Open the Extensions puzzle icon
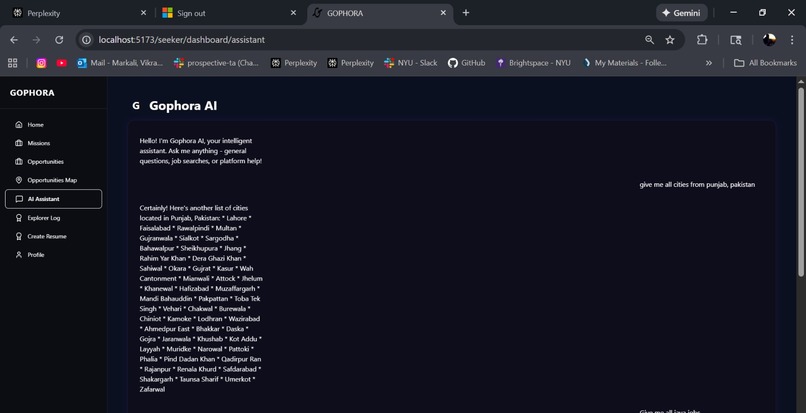The height and width of the screenshot is (413, 806). pyautogui.click(x=702, y=40)
